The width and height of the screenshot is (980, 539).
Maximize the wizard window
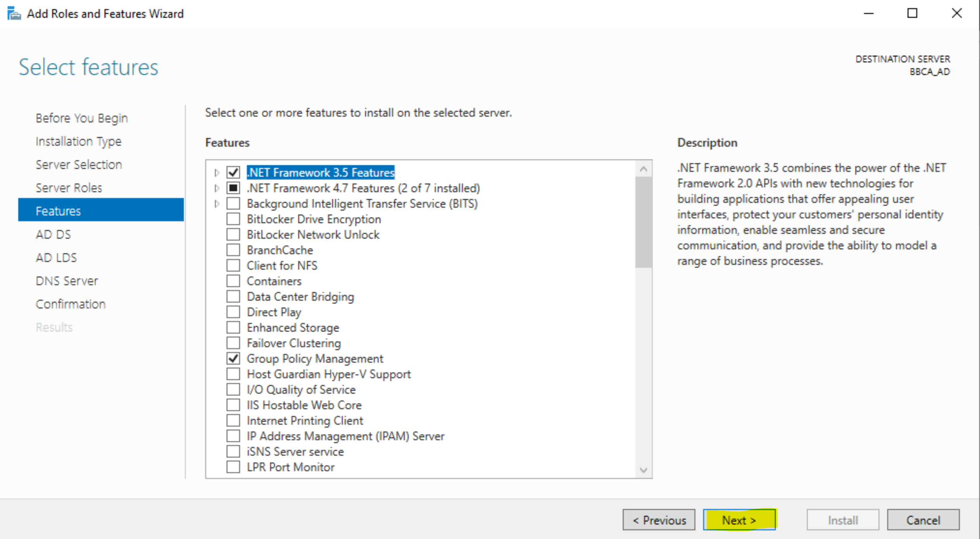pyautogui.click(x=912, y=14)
